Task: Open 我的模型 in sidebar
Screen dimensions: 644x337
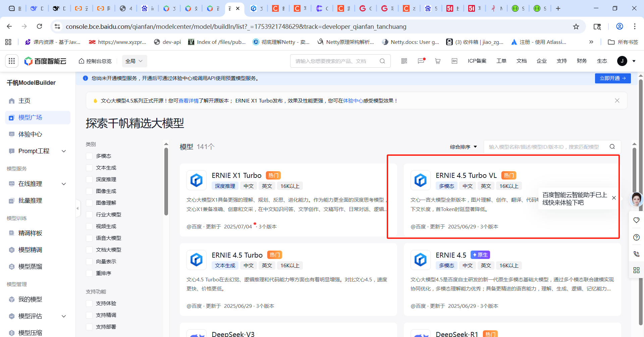Action: [x=38, y=299]
